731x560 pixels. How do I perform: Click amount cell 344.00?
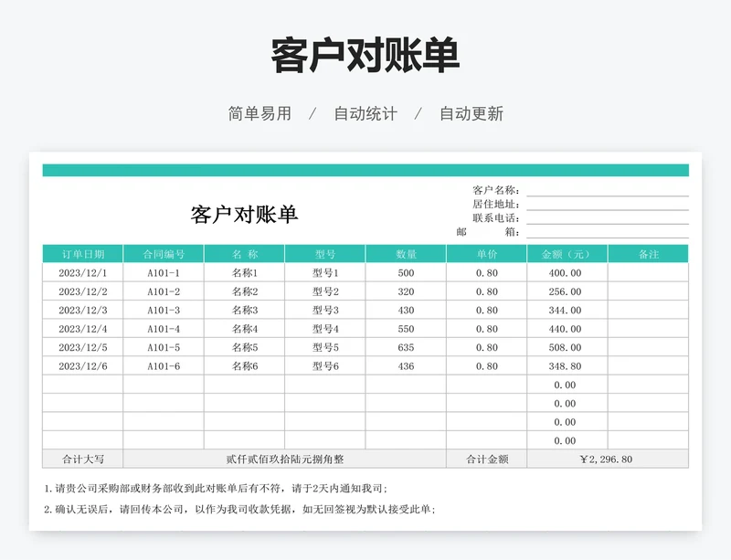click(567, 310)
